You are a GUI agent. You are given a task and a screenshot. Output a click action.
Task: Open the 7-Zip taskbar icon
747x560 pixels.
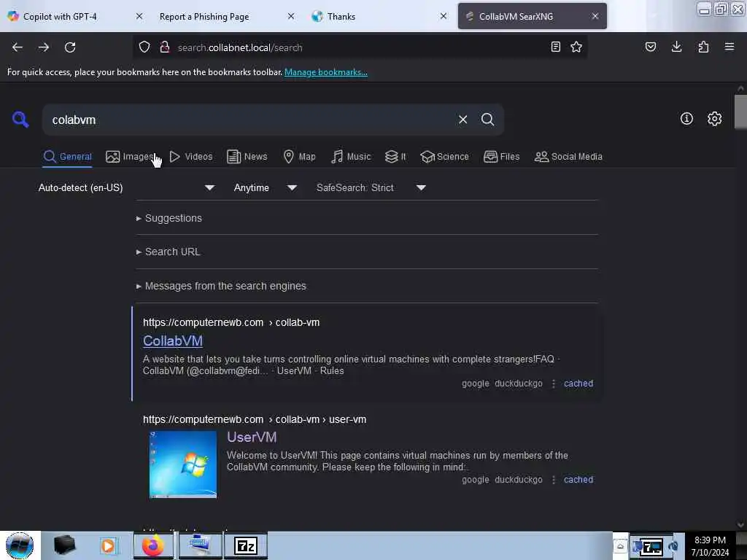[x=246, y=545]
